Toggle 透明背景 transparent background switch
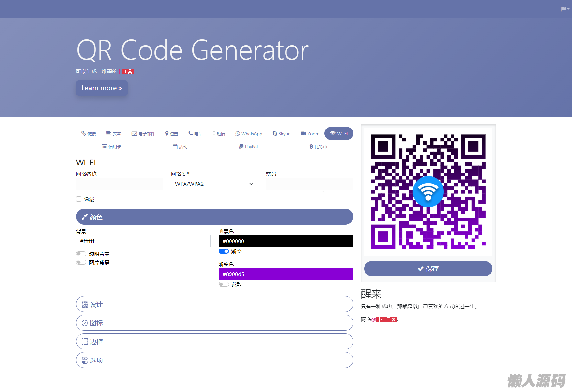 pos(81,254)
